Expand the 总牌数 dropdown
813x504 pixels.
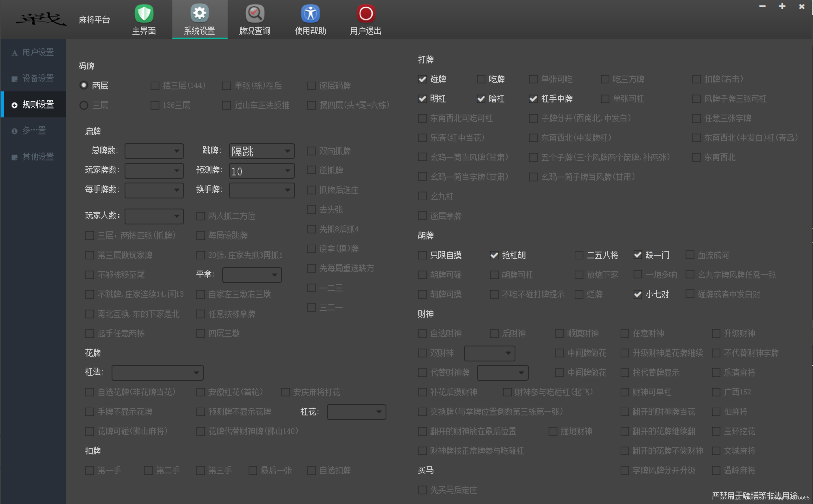click(x=176, y=151)
